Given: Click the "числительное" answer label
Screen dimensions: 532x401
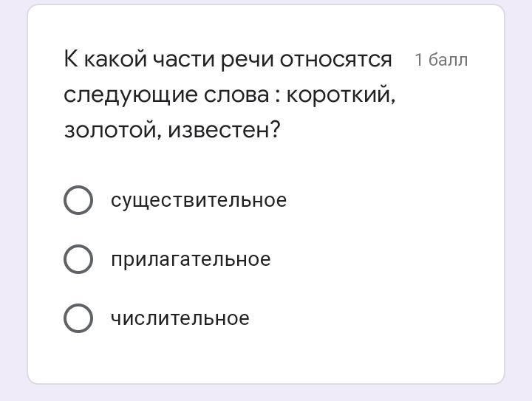Looking at the screenshot, I should [x=180, y=318].
